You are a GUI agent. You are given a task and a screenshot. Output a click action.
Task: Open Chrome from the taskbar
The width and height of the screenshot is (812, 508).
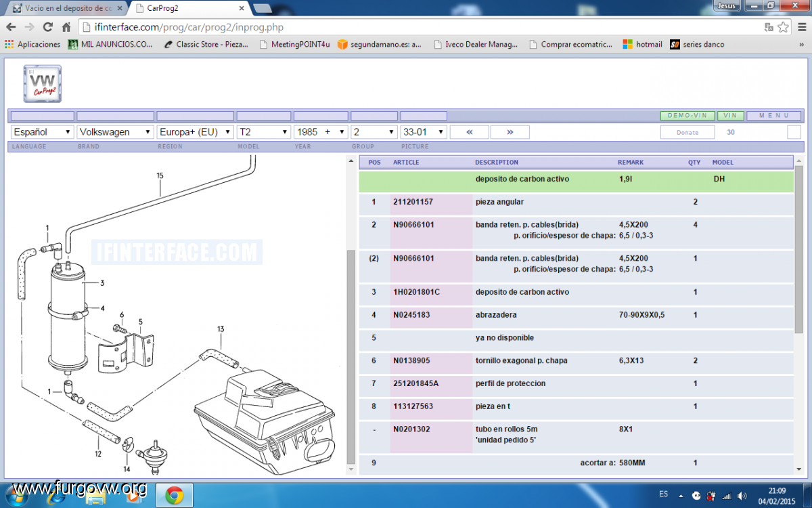point(174,496)
